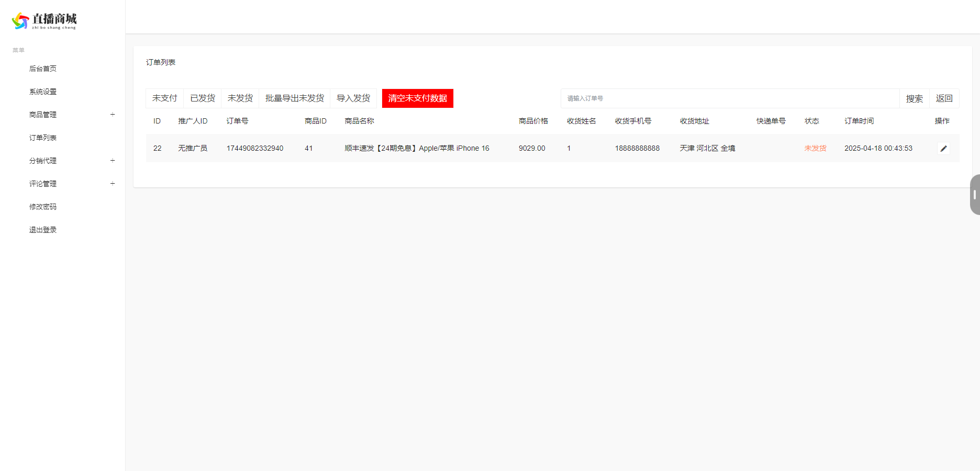Click the pencil edit icon for order 22

(943, 149)
